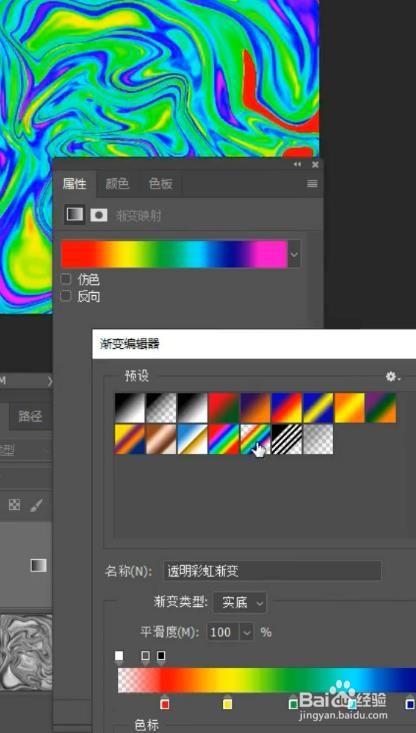Image resolution: width=416 pixels, height=733 pixels.
Task: Switch to the 路径 tab
Action: pyautogui.click(x=30, y=416)
